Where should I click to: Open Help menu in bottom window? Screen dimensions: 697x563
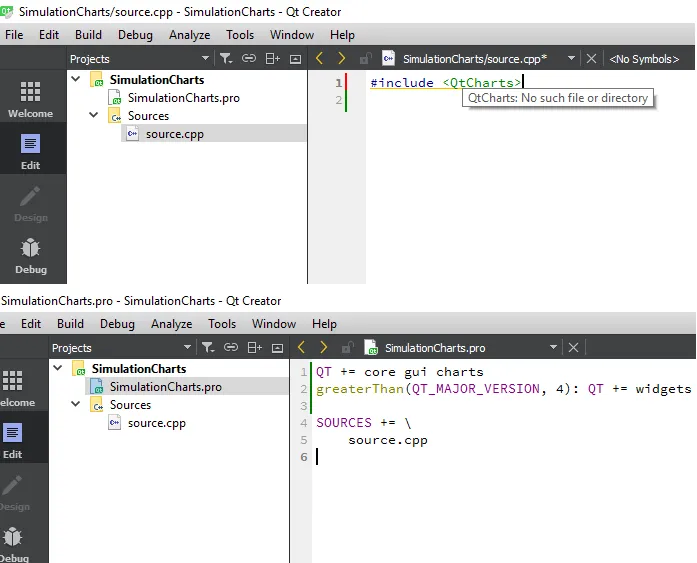(x=324, y=323)
